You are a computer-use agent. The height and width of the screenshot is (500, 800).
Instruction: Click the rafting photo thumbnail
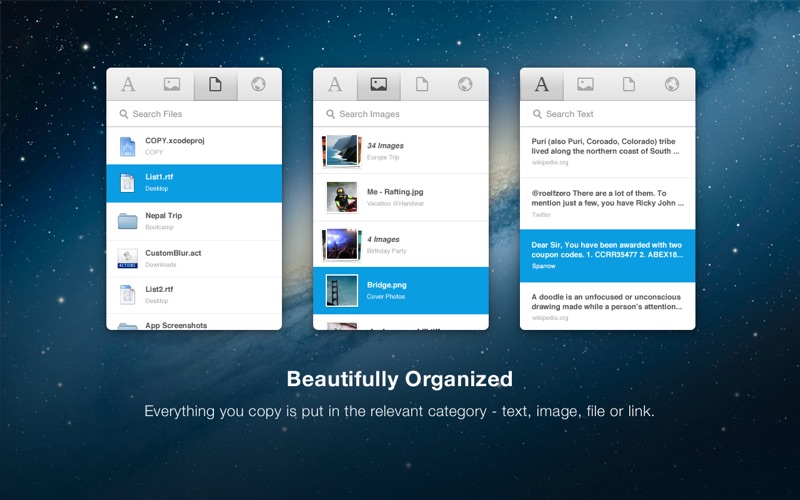pyautogui.click(x=342, y=197)
